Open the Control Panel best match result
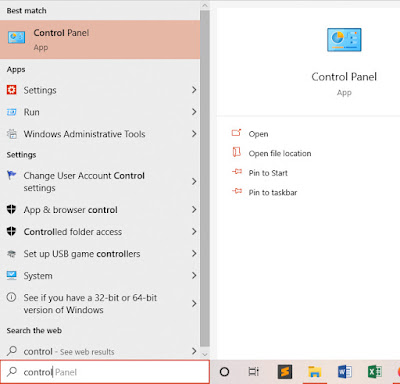The image size is (400, 384). coord(100,40)
